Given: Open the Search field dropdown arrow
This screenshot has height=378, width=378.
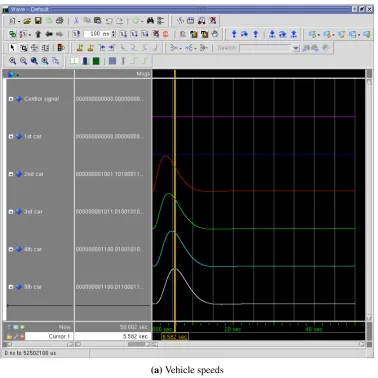Looking at the screenshot, I should 296,48.
